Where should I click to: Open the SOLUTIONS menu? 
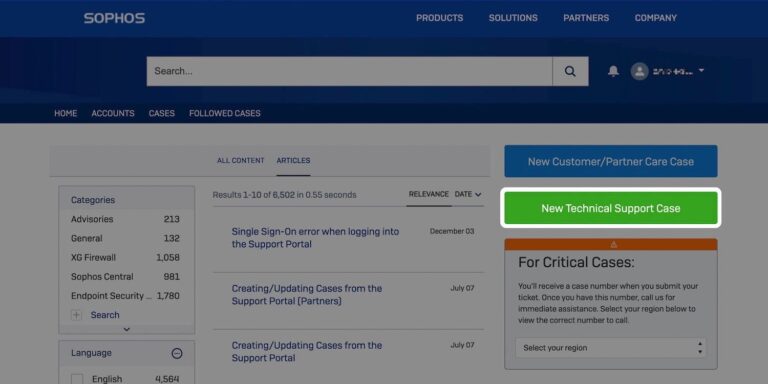[513, 18]
